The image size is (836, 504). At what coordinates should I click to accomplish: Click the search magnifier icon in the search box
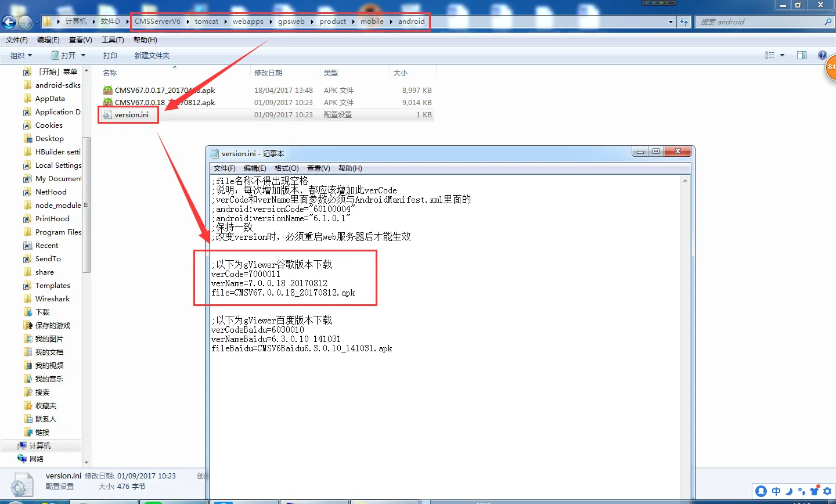point(828,21)
